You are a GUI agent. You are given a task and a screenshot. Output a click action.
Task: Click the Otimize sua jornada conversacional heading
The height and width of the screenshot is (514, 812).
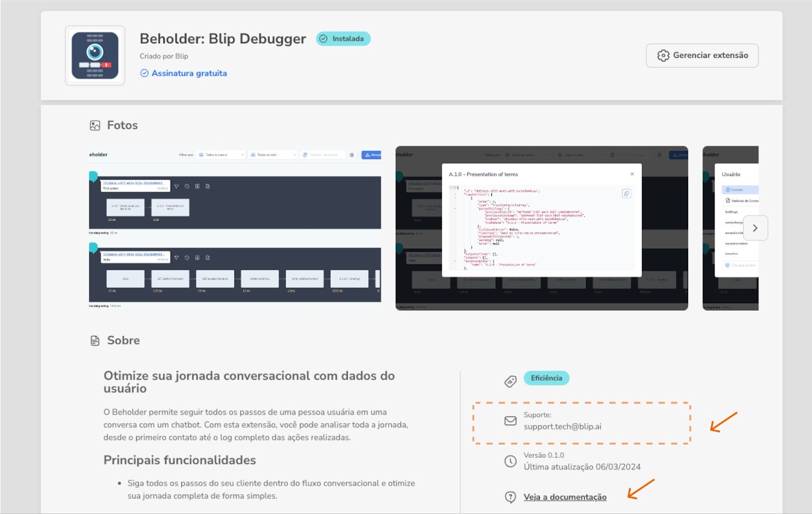249,382
